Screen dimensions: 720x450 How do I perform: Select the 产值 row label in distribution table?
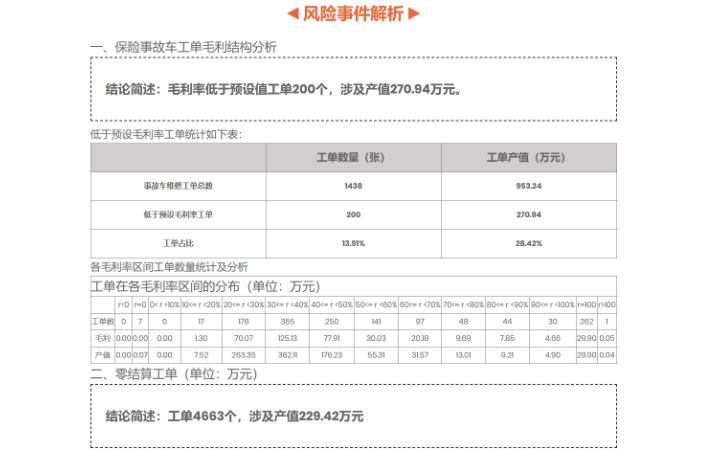[x=102, y=355]
